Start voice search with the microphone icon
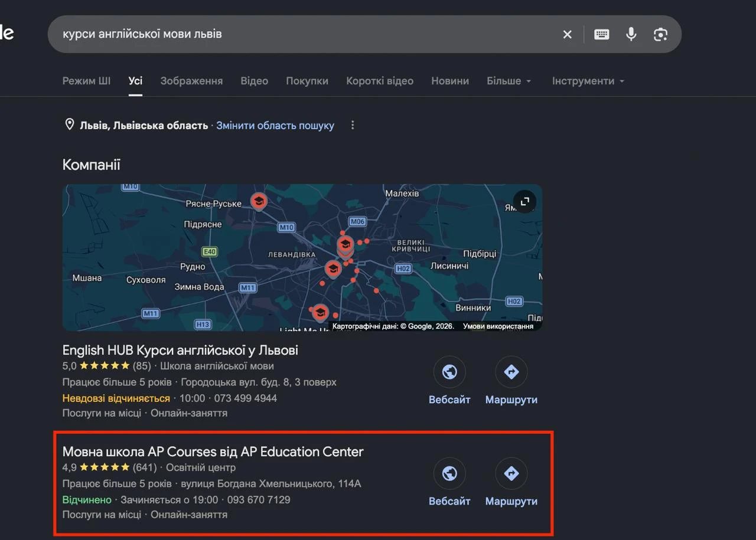Screen dimensions: 756x540 (x=631, y=34)
